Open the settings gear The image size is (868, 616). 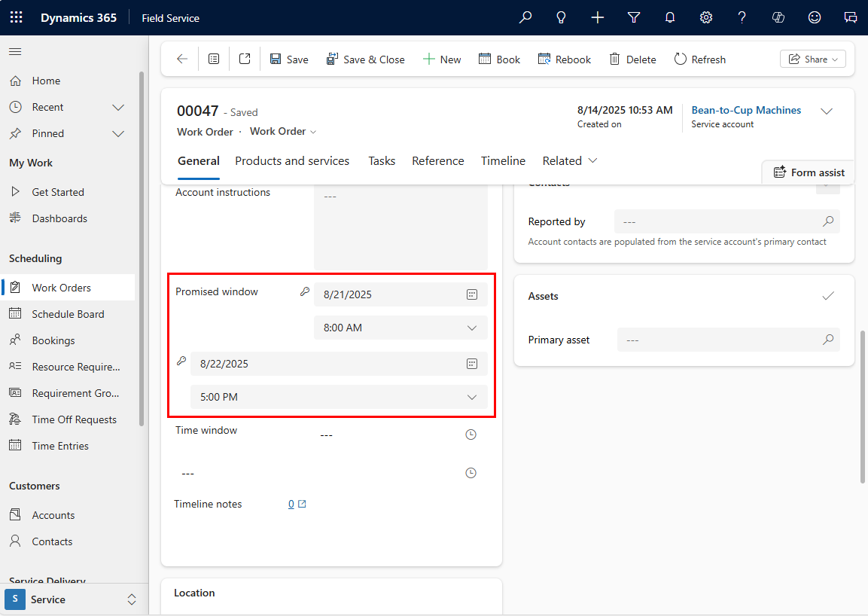coord(705,17)
